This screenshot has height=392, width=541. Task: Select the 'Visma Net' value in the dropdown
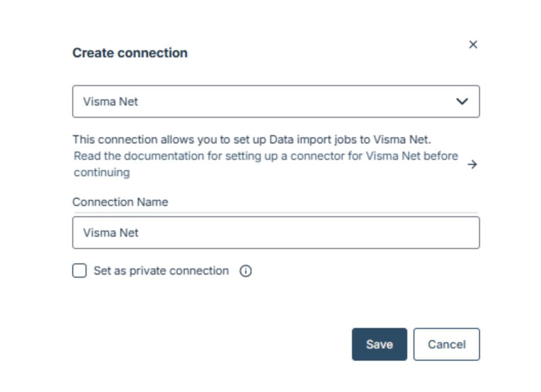coord(111,101)
